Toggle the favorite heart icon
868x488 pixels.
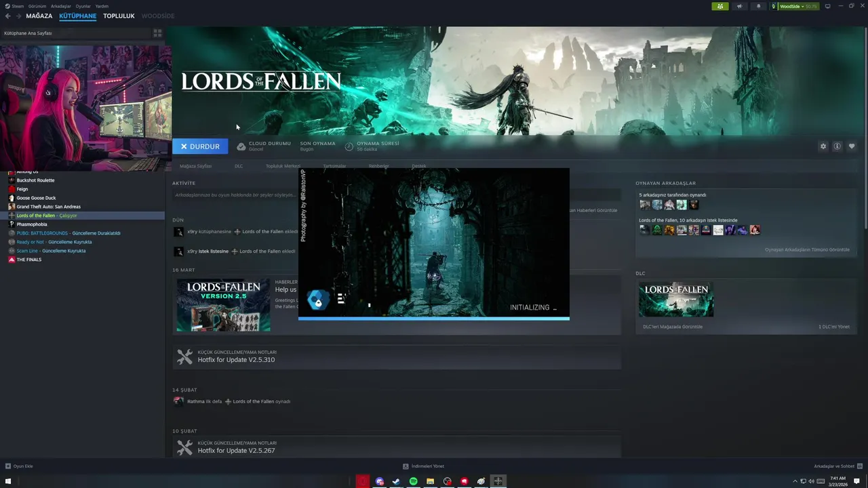click(x=852, y=146)
